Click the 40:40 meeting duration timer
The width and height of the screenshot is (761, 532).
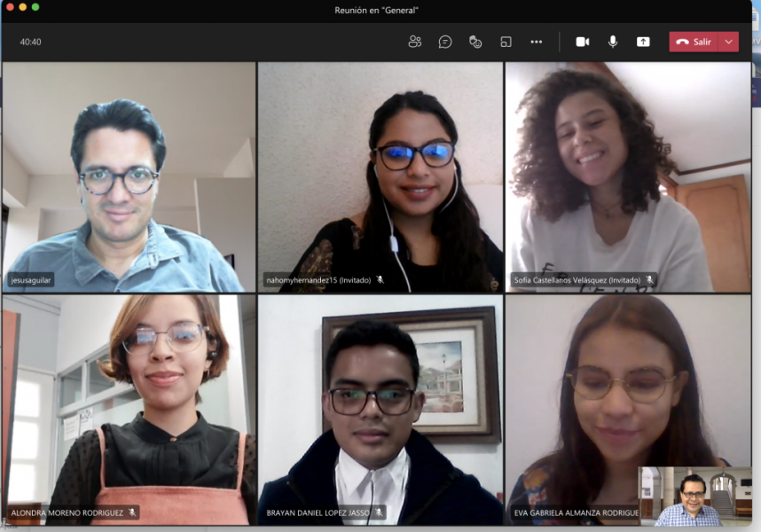click(31, 42)
